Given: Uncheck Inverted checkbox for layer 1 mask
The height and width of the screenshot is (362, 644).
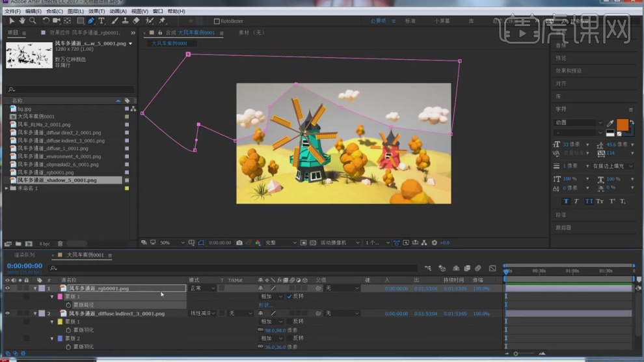Looking at the screenshot, I should coord(289,296).
